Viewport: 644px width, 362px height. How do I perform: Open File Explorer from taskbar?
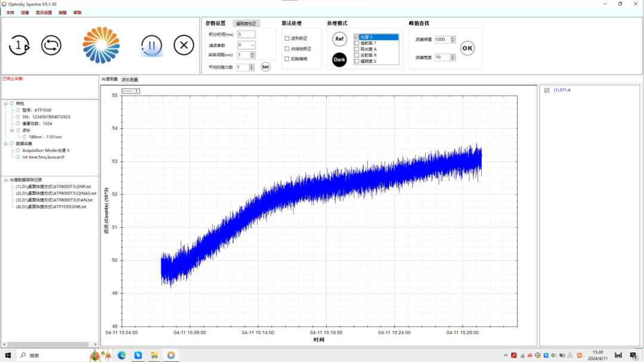pos(154,355)
